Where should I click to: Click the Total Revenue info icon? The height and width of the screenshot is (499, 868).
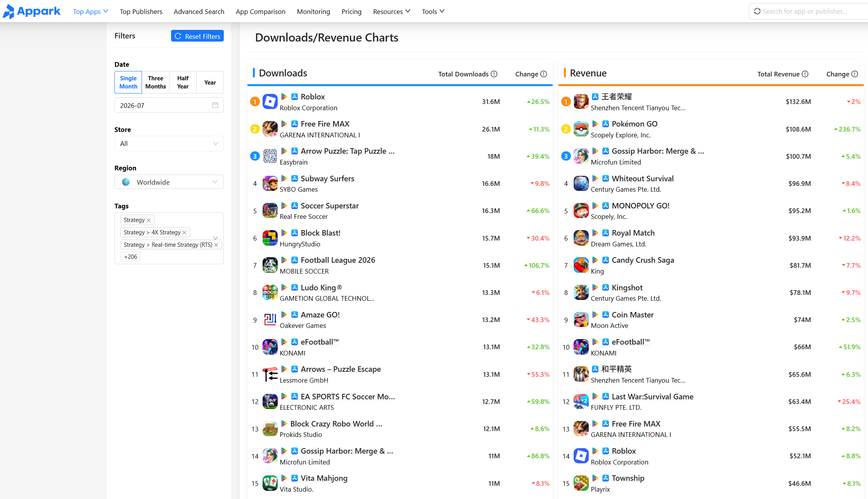point(805,74)
